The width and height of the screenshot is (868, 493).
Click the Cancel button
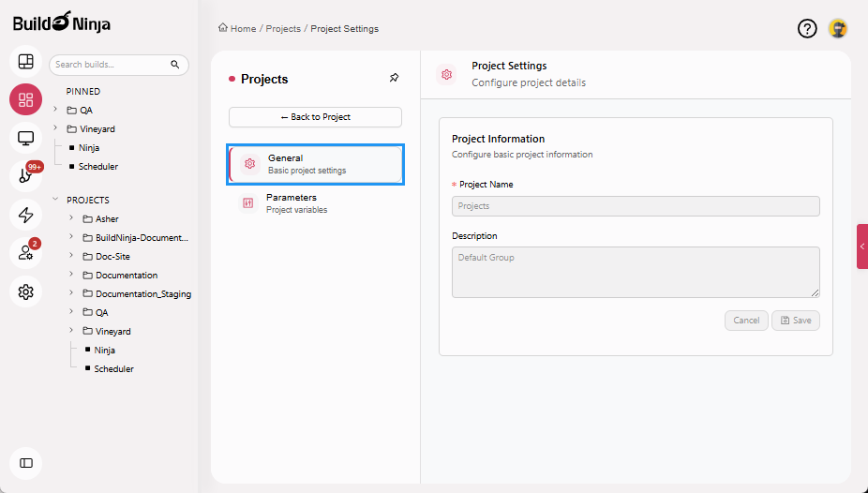(746, 321)
